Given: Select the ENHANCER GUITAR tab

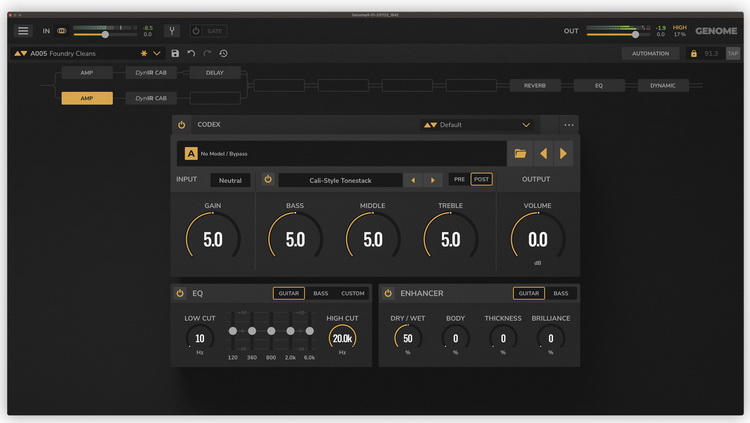Looking at the screenshot, I should click(x=529, y=293).
